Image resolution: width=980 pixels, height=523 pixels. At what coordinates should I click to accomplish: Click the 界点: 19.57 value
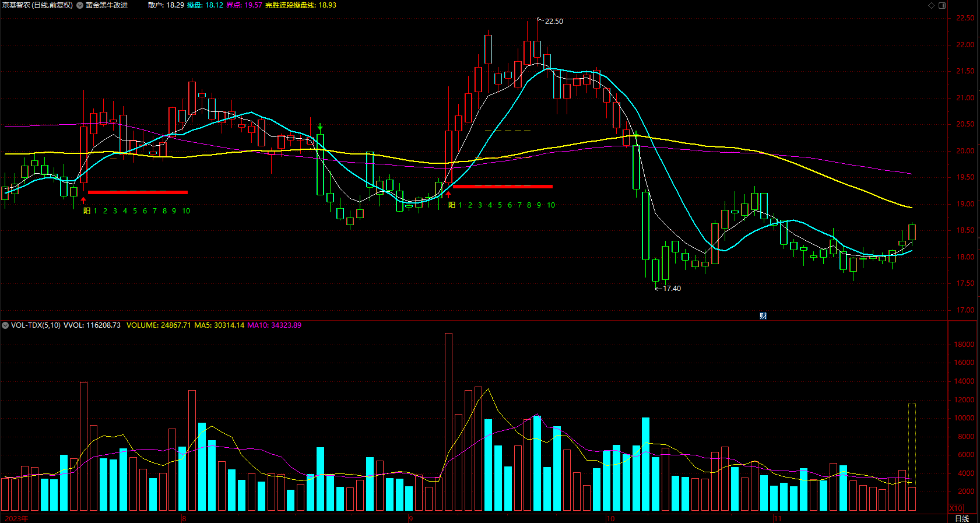pos(244,5)
